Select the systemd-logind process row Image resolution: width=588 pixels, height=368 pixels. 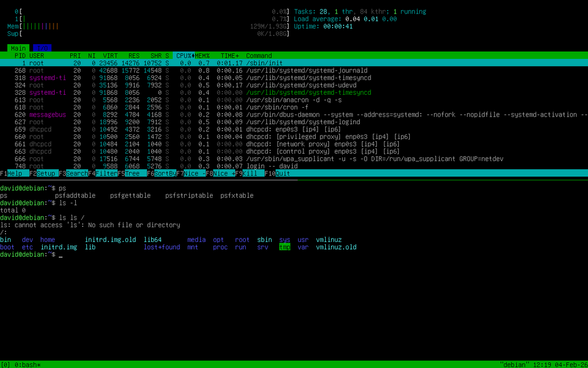(294, 122)
